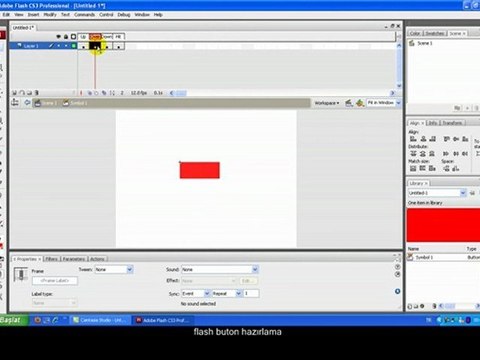This screenshot has height=360, width=480.
Task: Click the align horizontal center icon
Action: coord(423,139)
